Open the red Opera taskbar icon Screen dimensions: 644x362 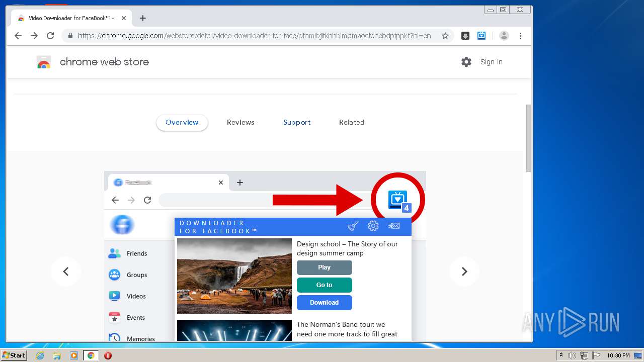click(x=108, y=355)
